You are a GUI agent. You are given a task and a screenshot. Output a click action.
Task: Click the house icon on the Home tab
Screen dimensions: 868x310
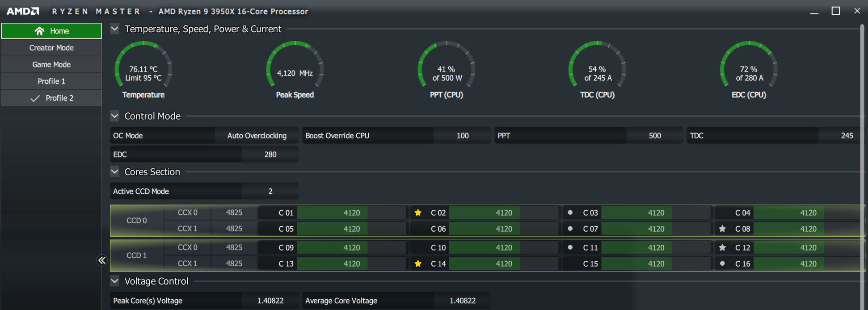click(39, 31)
